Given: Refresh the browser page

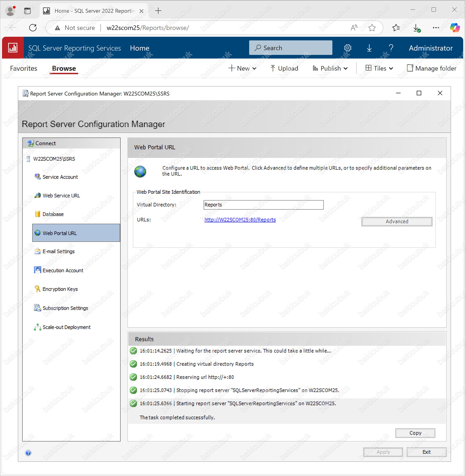Looking at the screenshot, I should pos(33,28).
